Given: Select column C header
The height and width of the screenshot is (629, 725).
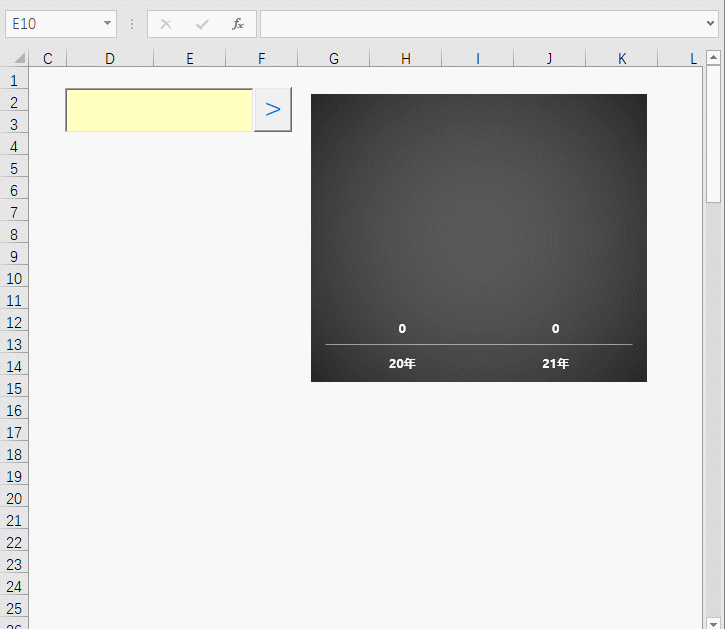Looking at the screenshot, I should pyautogui.click(x=48, y=59).
